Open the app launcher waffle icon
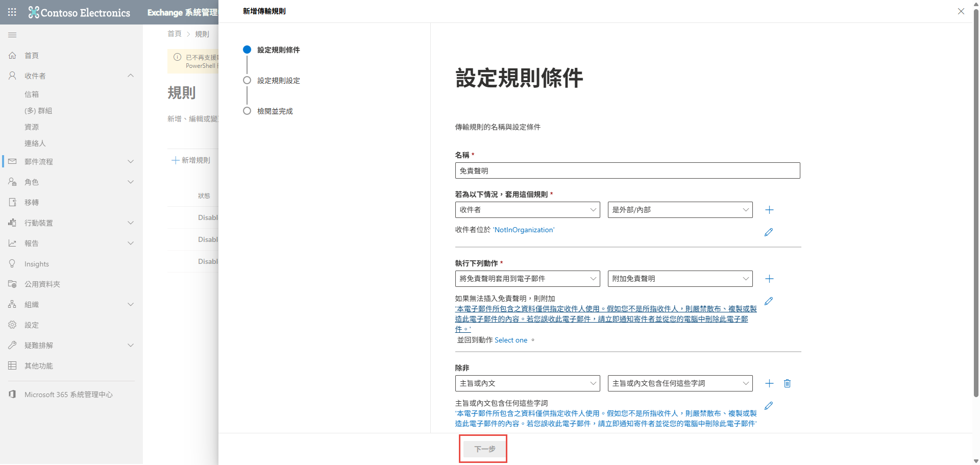This screenshot has height=465, width=980. pyautogui.click(x=12, y=12)
